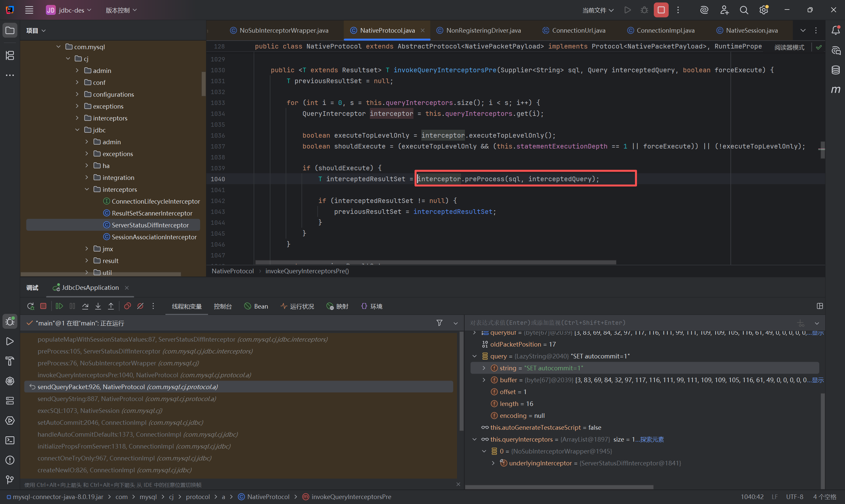Click the Step Over debug icon

(x=85, y=306)
